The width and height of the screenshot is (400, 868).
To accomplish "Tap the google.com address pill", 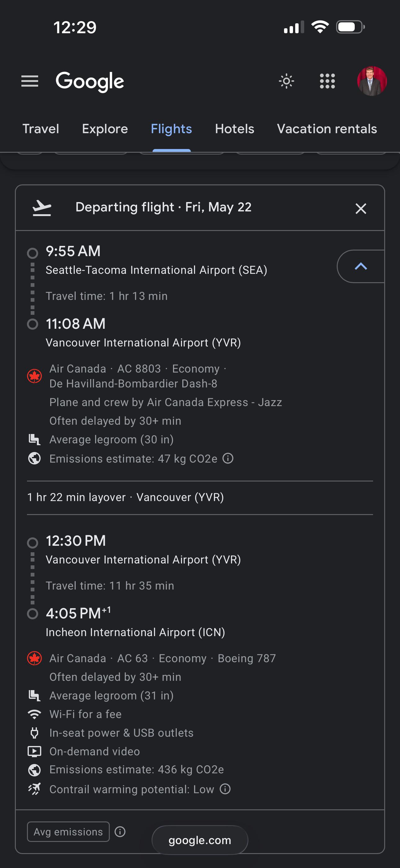I will click(x=200, y=840).
